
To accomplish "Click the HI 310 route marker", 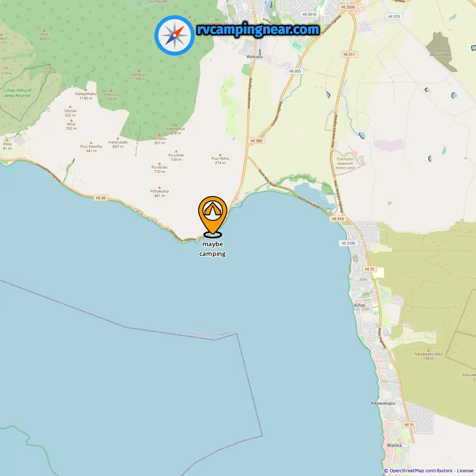I will (x=338, y=219).
